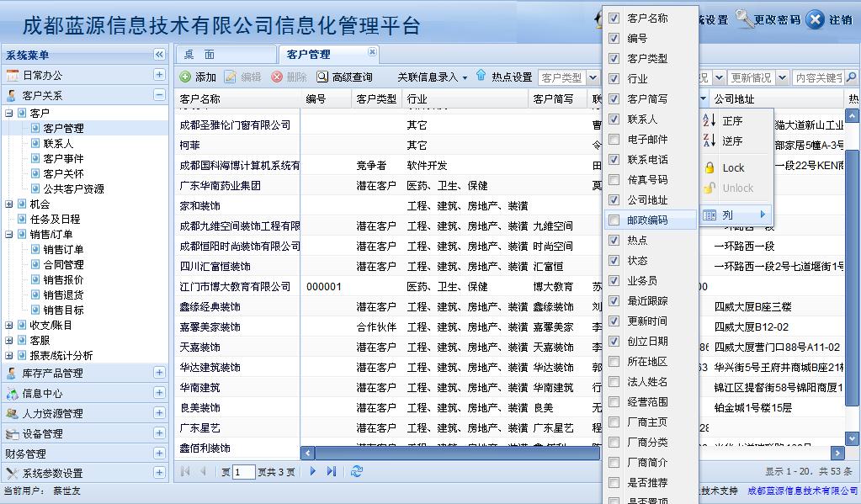Click the 公司地址 column header
This screenshot has height=504, width=861.
click(x=777, y=98)
